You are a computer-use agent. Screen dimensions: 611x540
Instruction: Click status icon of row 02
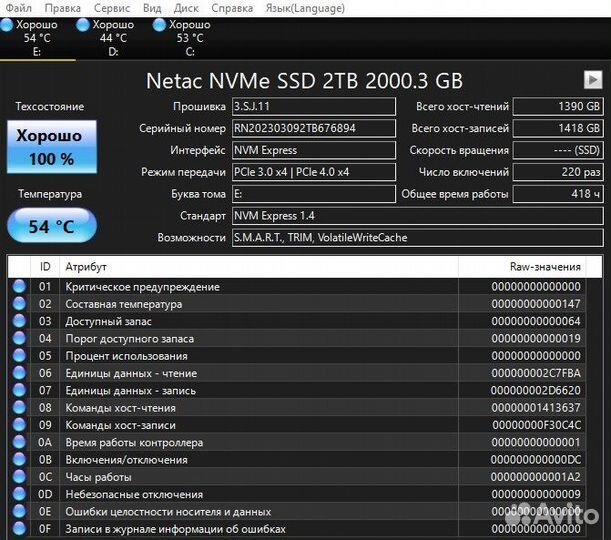pos(19,304)
